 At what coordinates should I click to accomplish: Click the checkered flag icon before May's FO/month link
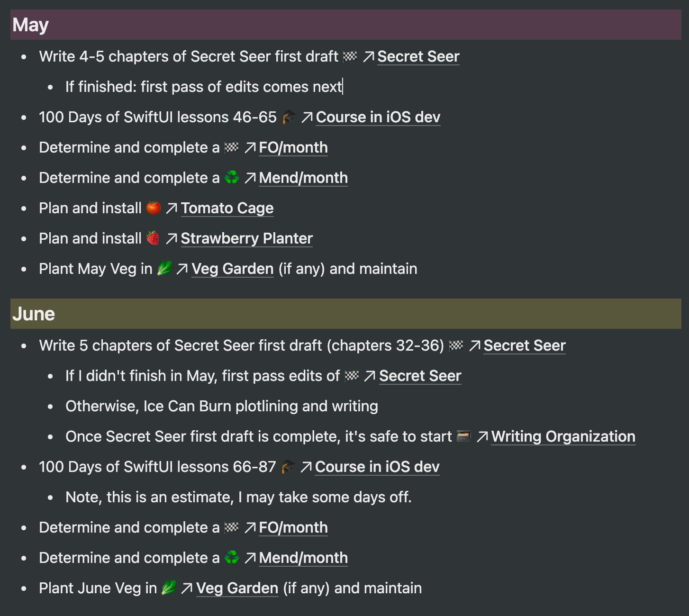click(x=231, y=147)
